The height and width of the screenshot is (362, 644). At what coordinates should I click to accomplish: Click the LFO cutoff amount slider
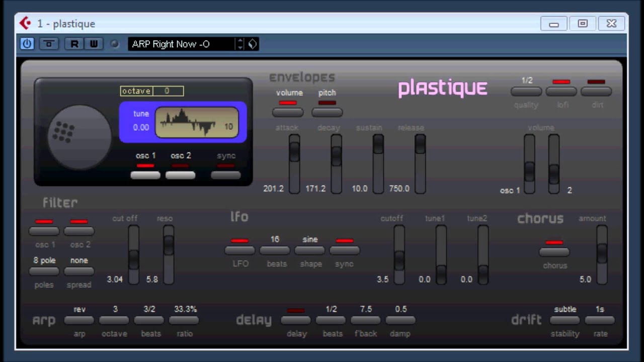(399, 254)
